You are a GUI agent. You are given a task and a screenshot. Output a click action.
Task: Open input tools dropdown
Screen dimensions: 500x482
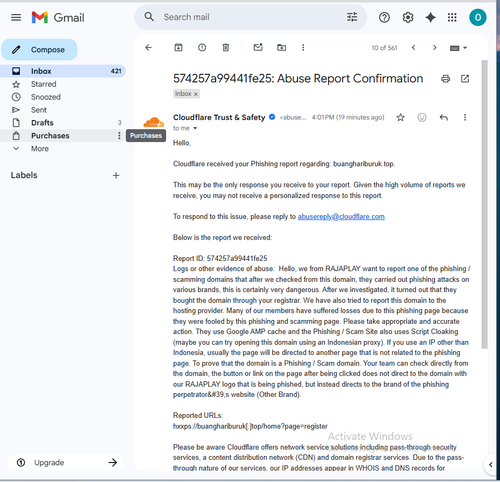[x=458, y=48]
